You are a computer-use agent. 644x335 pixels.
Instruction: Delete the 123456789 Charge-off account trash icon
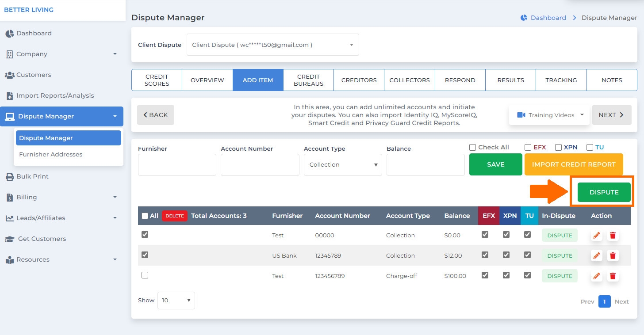[x=613, y=276]
